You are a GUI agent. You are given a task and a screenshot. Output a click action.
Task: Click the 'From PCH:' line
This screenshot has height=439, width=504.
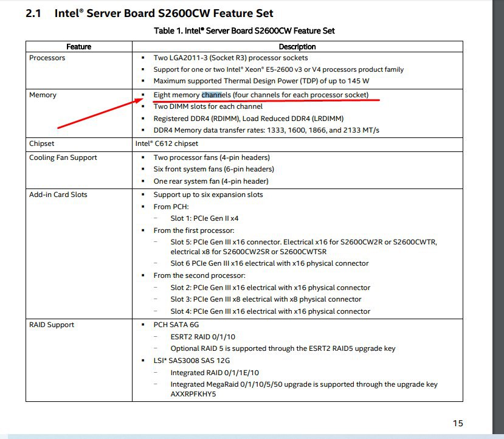pos(171,207)
